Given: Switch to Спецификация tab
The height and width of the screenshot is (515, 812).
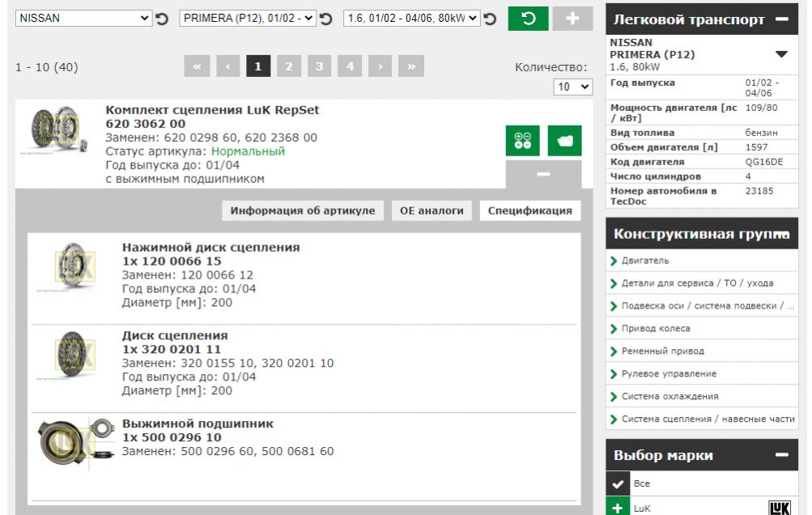Looking at the screenshot, I should tap(530, 211).
